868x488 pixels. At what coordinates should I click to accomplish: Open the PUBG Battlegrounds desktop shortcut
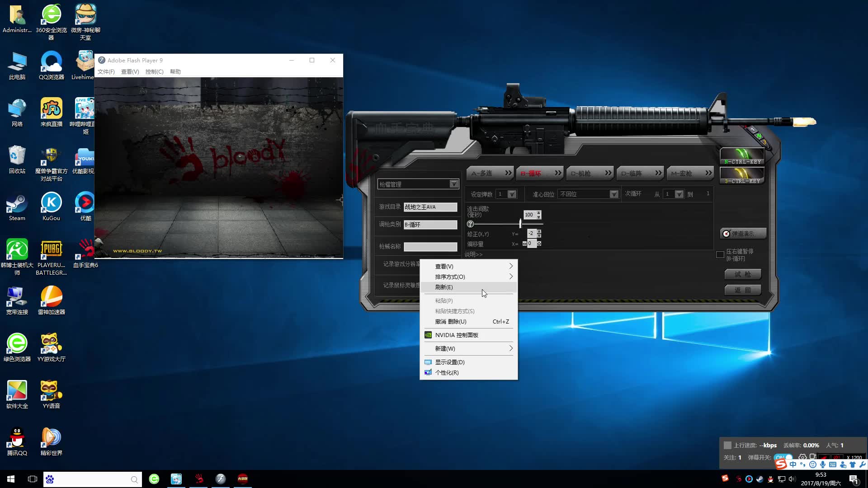point(51,257)
